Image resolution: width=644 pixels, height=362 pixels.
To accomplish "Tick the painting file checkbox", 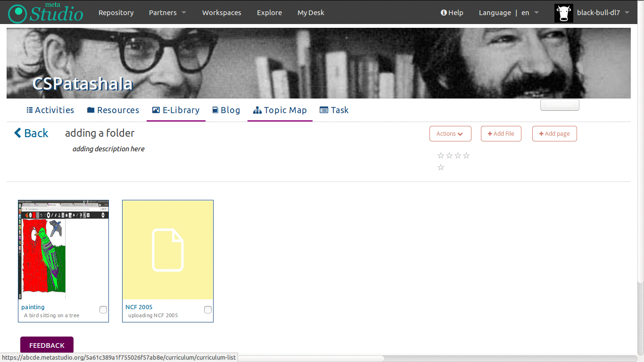I will coord(103,310).
